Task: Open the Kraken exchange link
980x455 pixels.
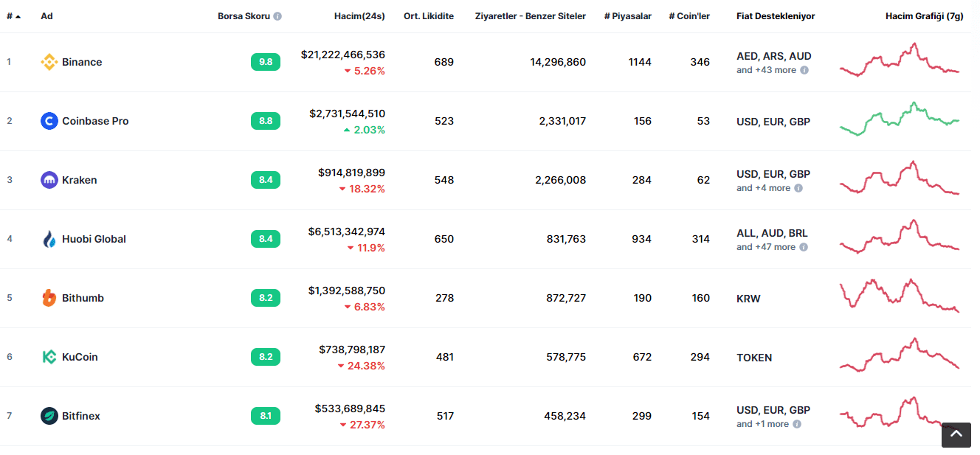Action: click(x=80, y=180)
